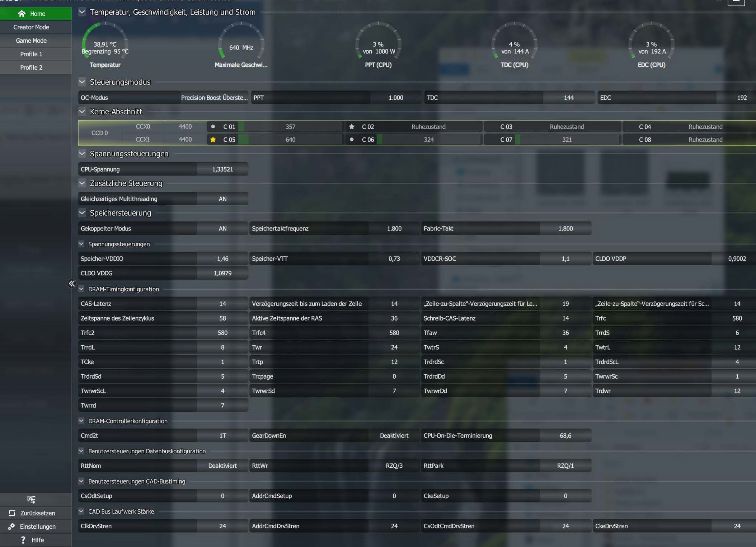Click the Home house icon in the sidebar
Viewport: 756px width, 547px height.
22,14
